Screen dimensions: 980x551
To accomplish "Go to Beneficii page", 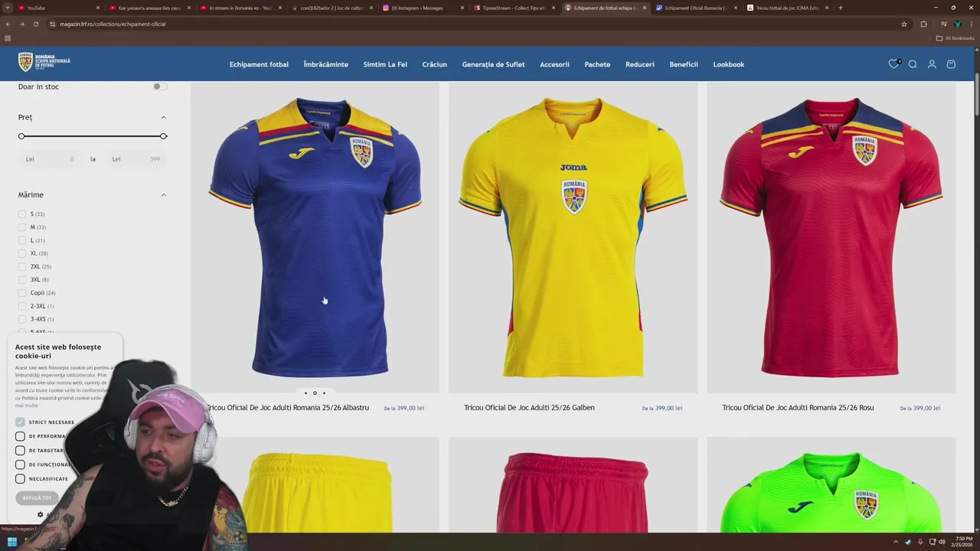I will pos(684,64).
